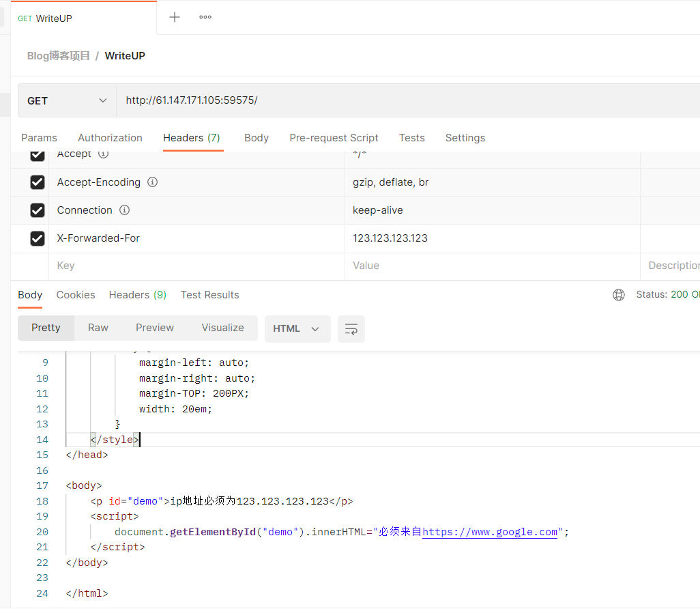
Task: Switch to the request Body tab
Action: [x=257, y=138]
